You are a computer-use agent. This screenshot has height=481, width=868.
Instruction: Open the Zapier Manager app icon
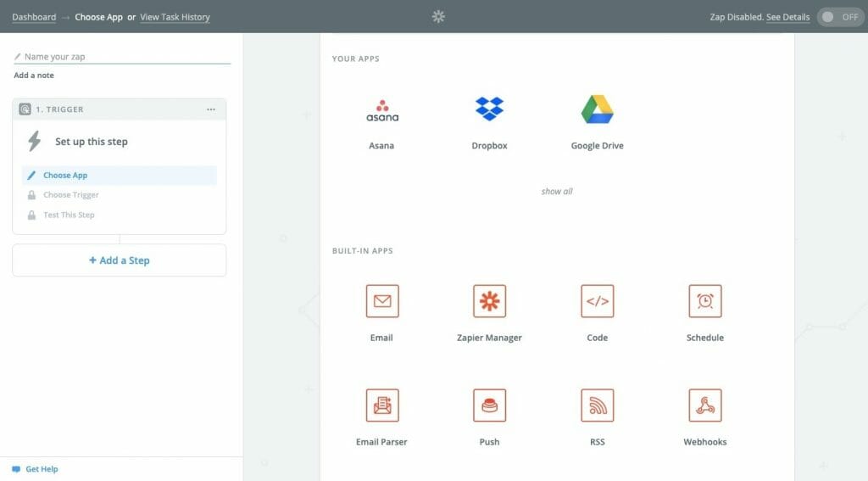click(x=489, y=301)
